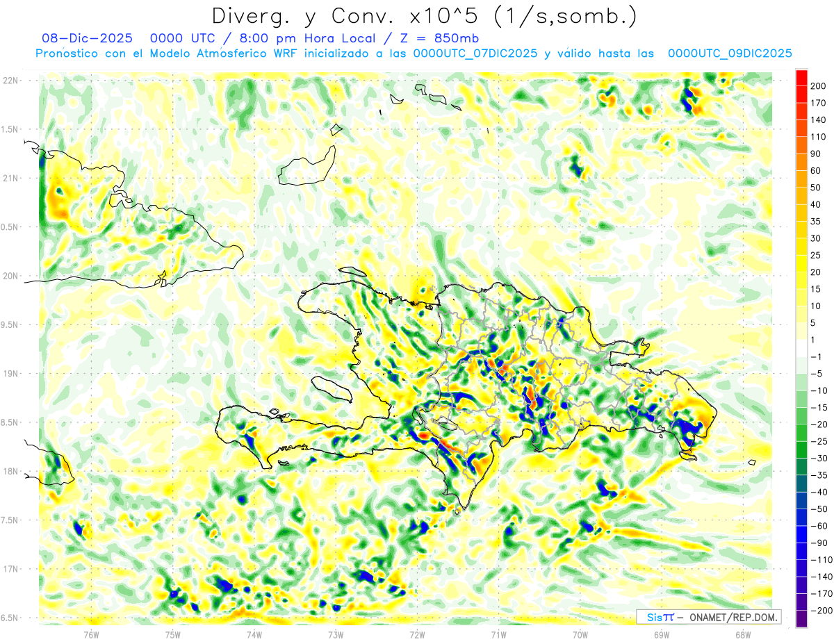Click the '-60' colorbar value
Image resolution: width=834 pixels, height=644 pixels.
pos(819,526)
